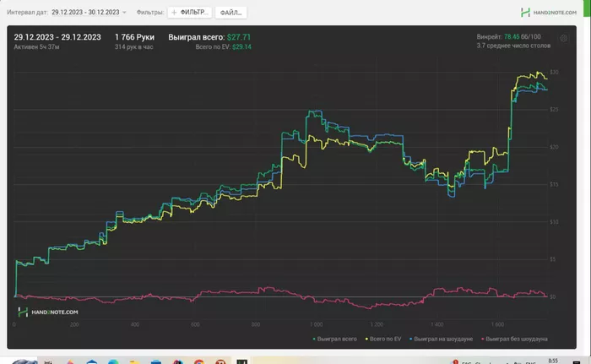Click the dropdown arrow next to the date interval
This screenshot has height=364, width=591.
tap(124, 13)
